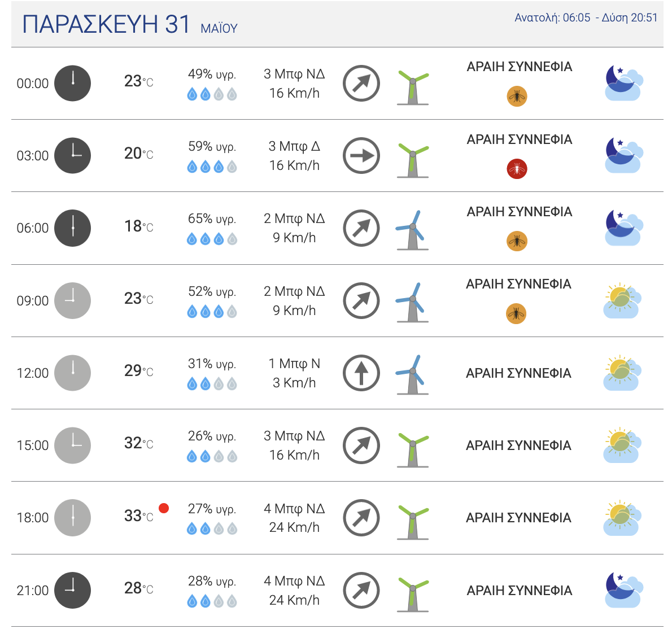Click the east wind arrow at 03:00
This screenshot has height=629, width=672.
click(x=361, y=155)
